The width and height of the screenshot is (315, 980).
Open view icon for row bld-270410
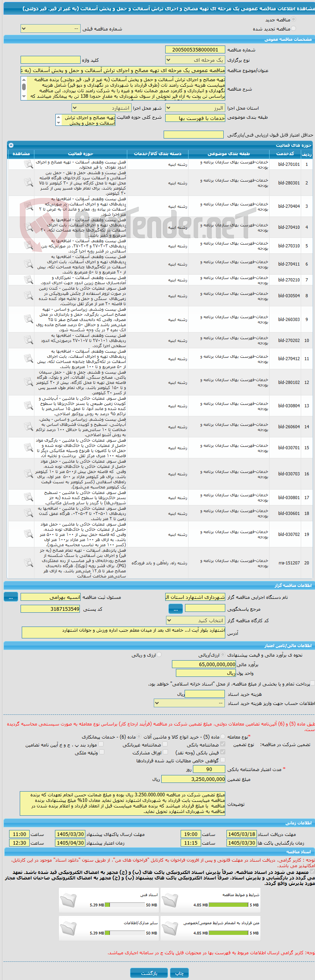point(28,227)
